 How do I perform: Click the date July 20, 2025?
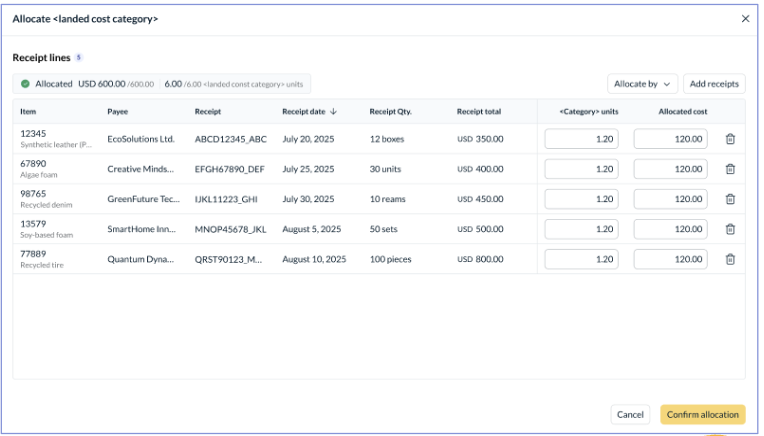308,139
